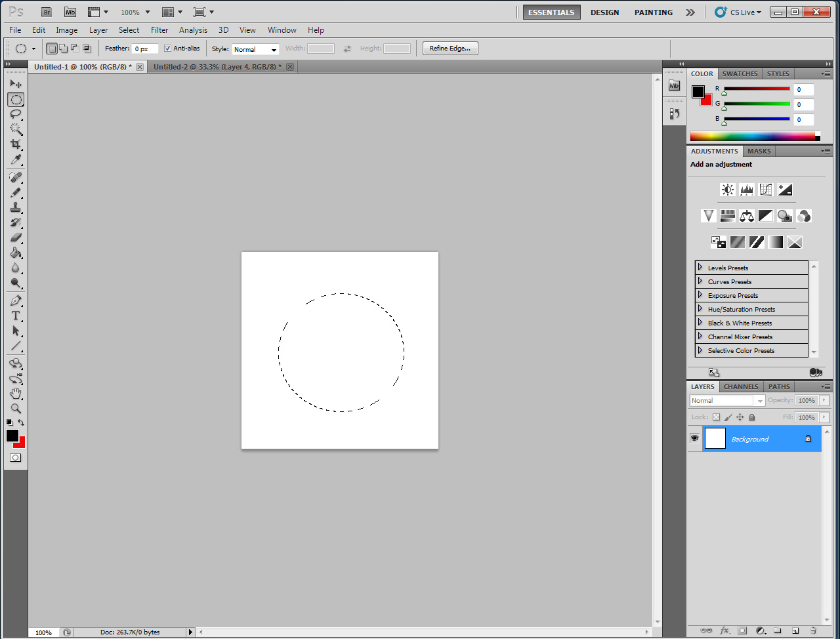840x639 pixels.
Task: Select the Crop tool
Action: pyautogui.click(x=16, y=144)
